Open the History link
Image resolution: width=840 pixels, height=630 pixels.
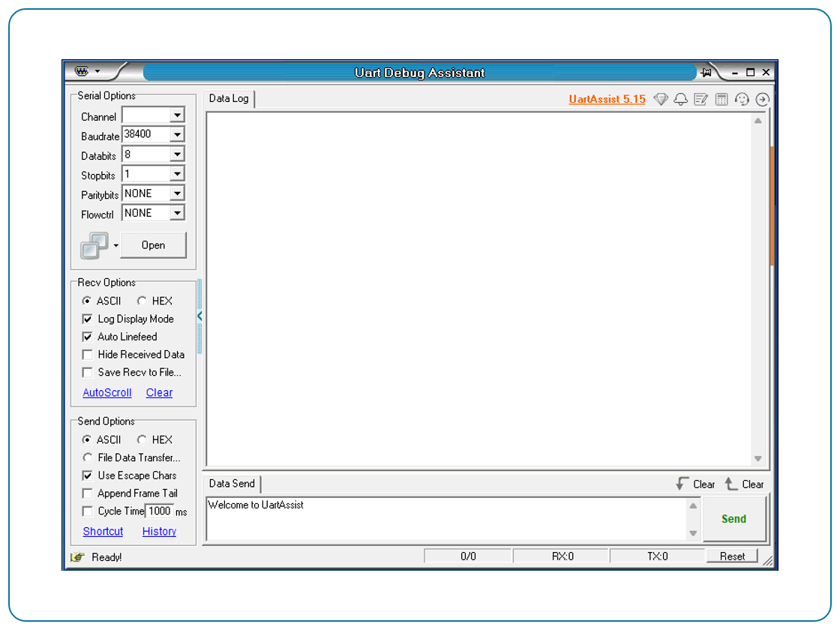[159, 532]
